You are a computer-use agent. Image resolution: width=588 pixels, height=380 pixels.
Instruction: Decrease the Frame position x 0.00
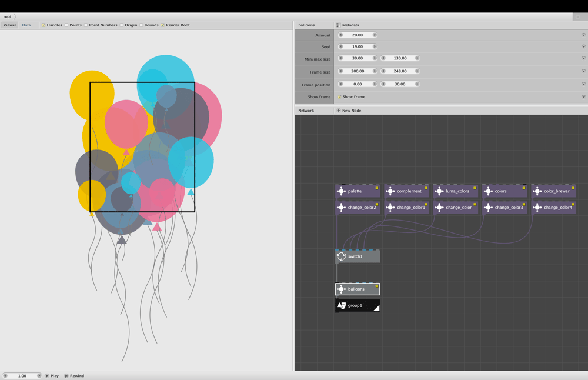coord(341,84)
